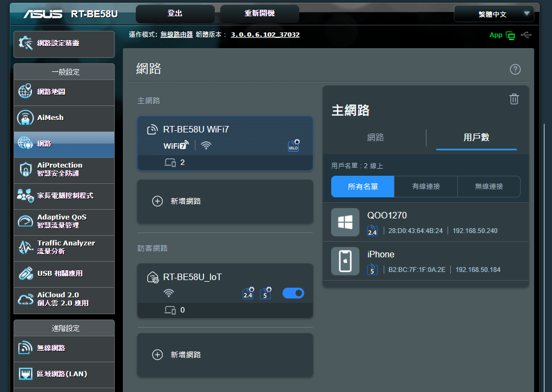Switch to the 用戶數 tab
The image size is (552, 392).
tap(476, 137)
